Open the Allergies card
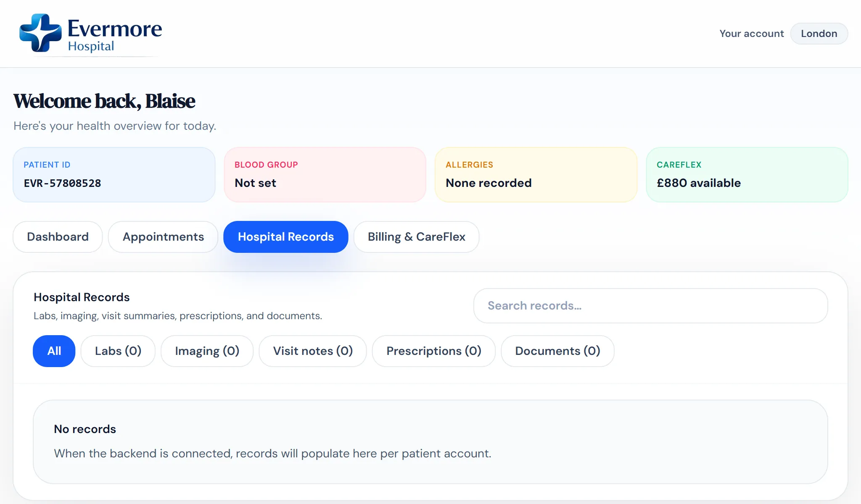This screenshot has height=504, width=861. pos(536,175)
